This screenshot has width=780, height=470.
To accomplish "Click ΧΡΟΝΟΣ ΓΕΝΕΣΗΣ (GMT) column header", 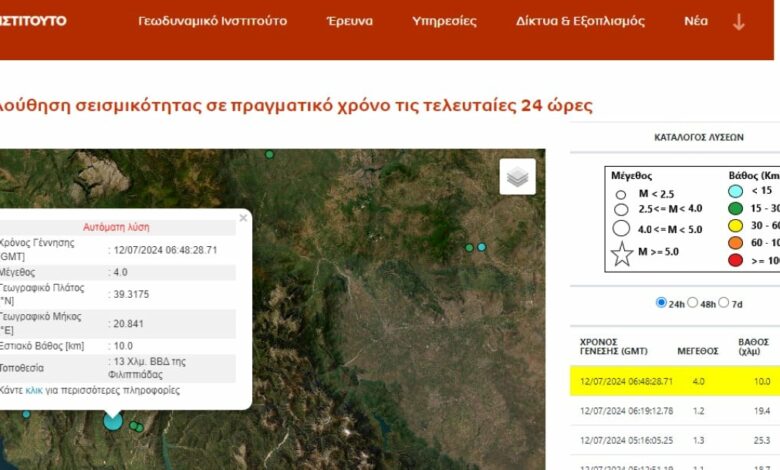I will pyautogui.click(x=614, y=347).
